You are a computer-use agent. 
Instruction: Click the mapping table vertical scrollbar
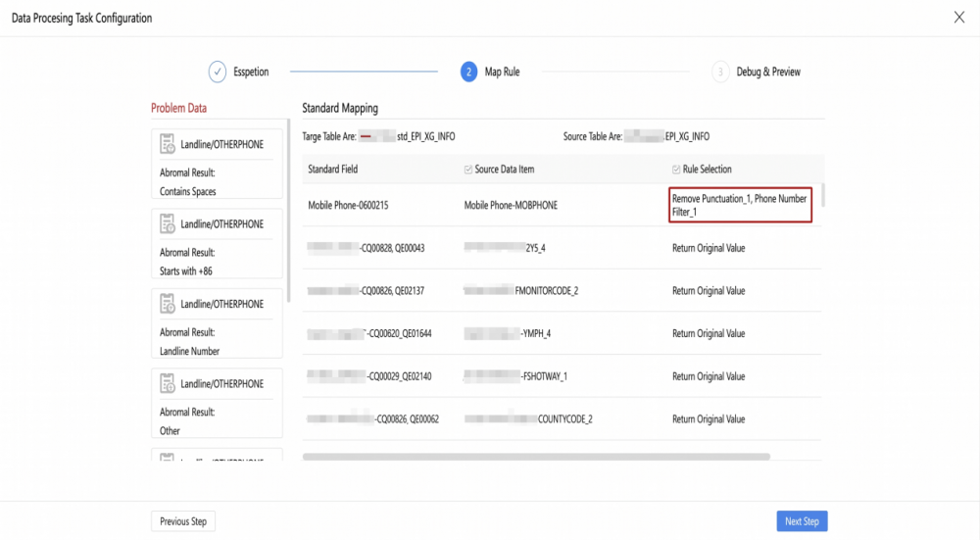pos(823,195)
